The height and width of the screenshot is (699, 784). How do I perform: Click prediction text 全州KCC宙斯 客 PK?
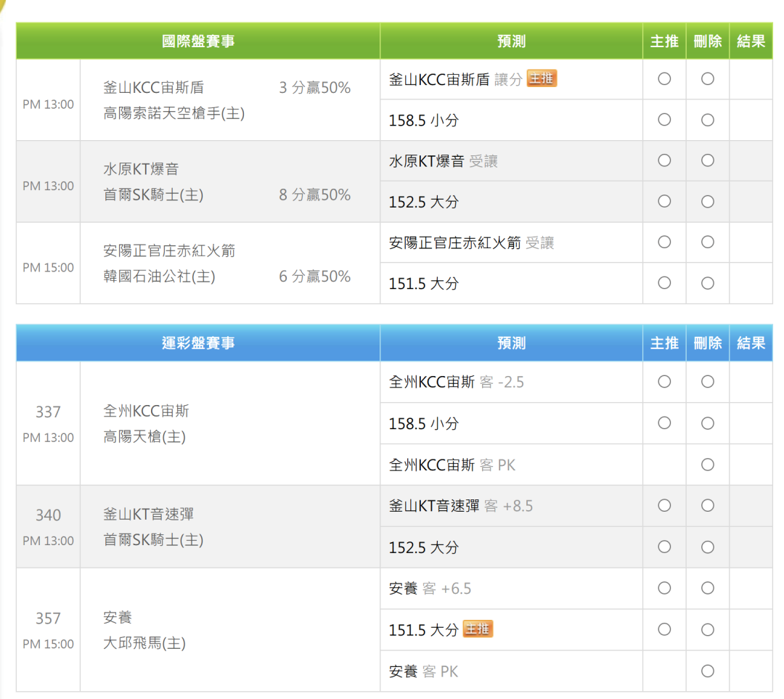[452, 465]
